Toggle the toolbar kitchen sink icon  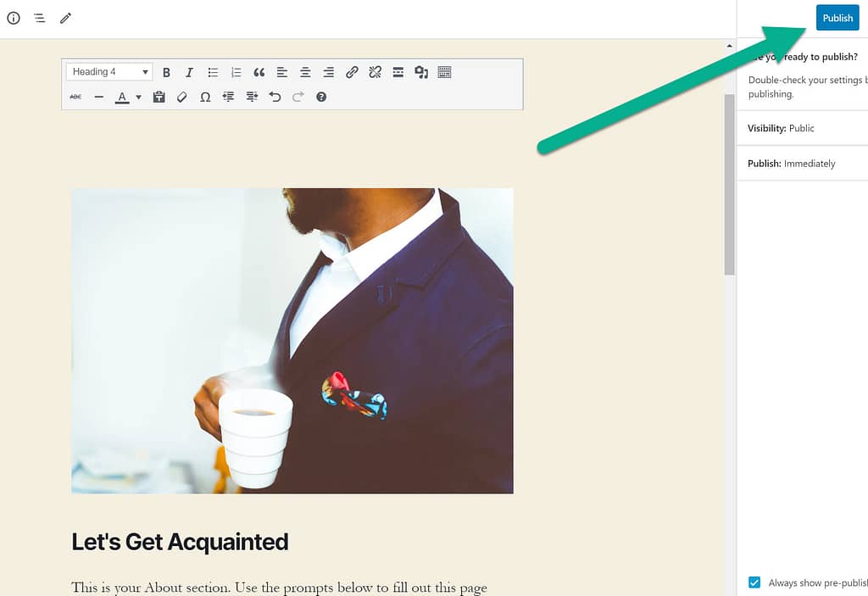pyautogui.click(x=444, y=72)
